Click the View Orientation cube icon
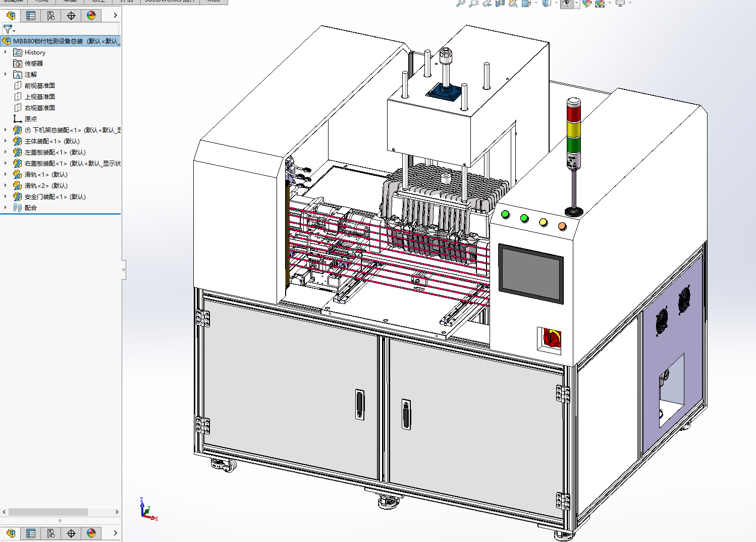The image size is (756, 542). tap(526, 3)
